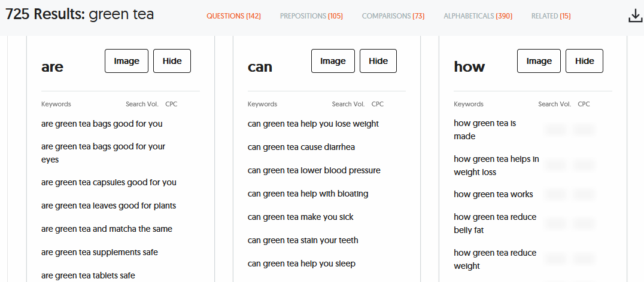The height and width of the screenshot is (282, 644).
Task: Switch to the Questions tab
Action: coord(233,16)
